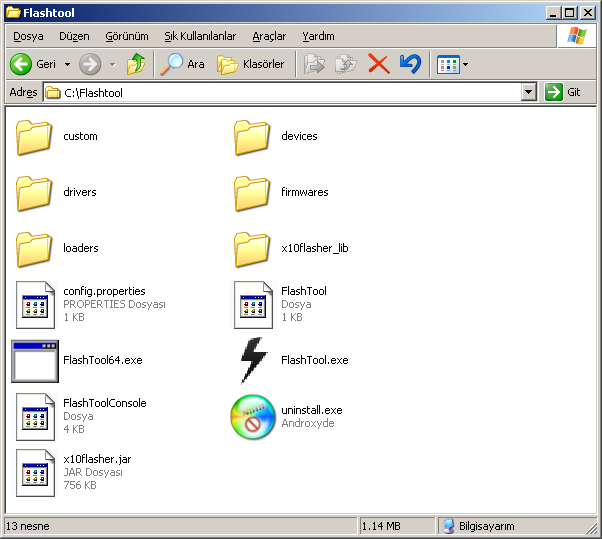Select the custom folder icon
Screen dimensions: 602x539
coord(34,137)
